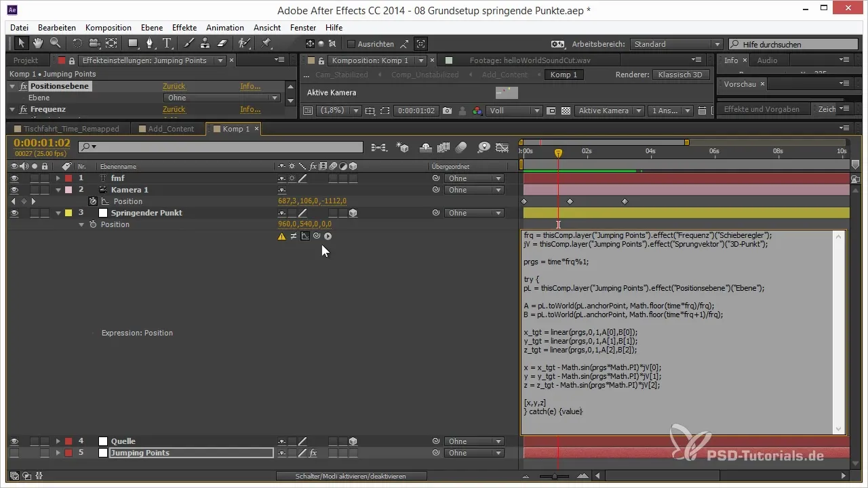Select the Clone Stamp tool
Image resolution: width=868 pixels, height=488 pixels.
pyautogui.click(x=205, y=43)
